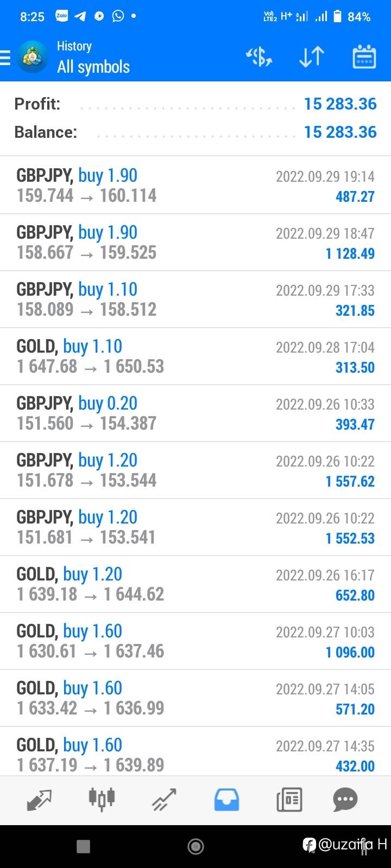This screenshot has height=868, width=391.
Task: Expand GOLD buy 1.10 trade details
Action: [195, 356]
